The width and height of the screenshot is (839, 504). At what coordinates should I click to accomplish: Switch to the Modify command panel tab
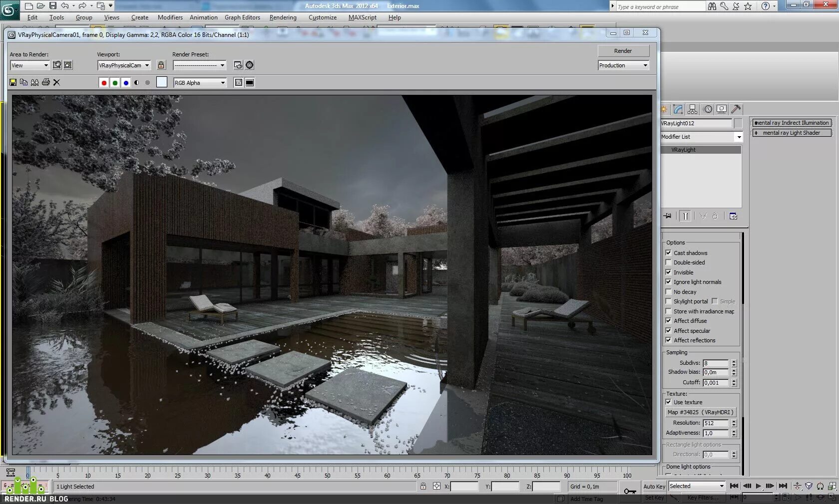coord(678,109)
